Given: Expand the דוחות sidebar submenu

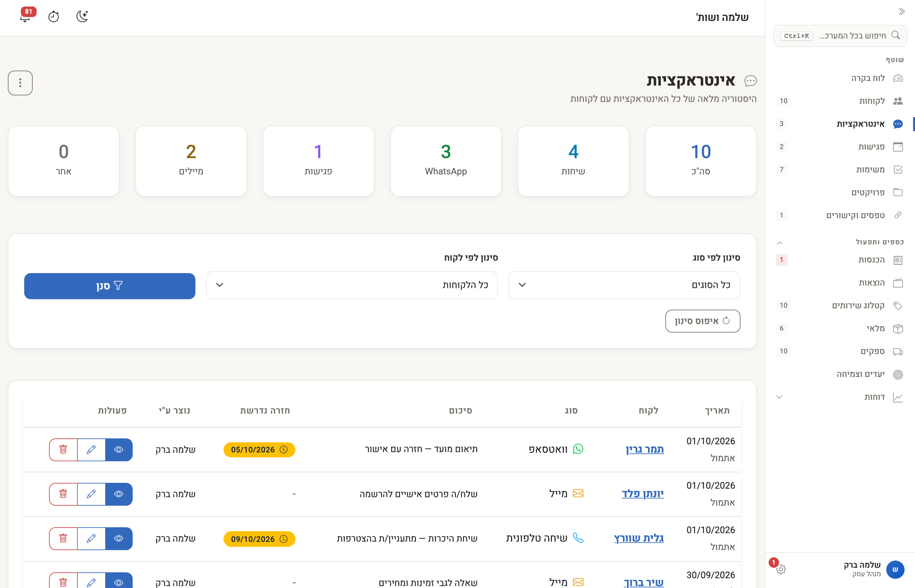Looking at the screenshot, I should tap(780, 397).
